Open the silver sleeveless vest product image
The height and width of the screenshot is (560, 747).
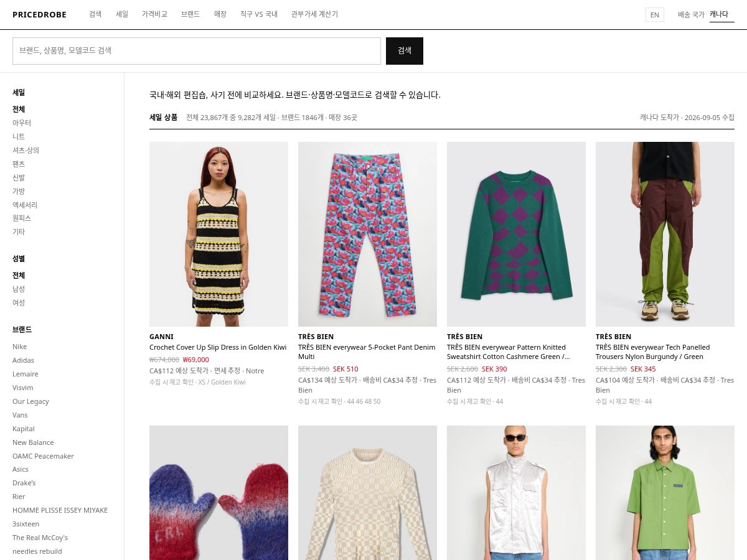click(516, 493)
